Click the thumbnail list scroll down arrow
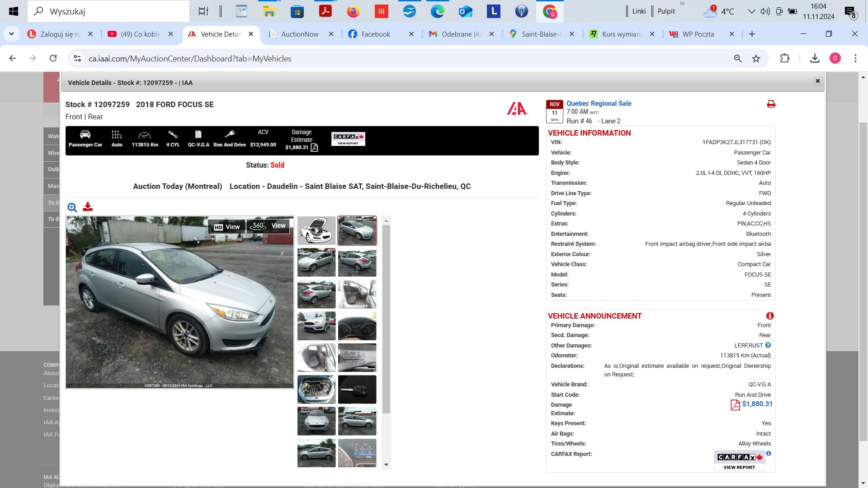The width and height of the screenshot is (868, 488). (386, 465)
